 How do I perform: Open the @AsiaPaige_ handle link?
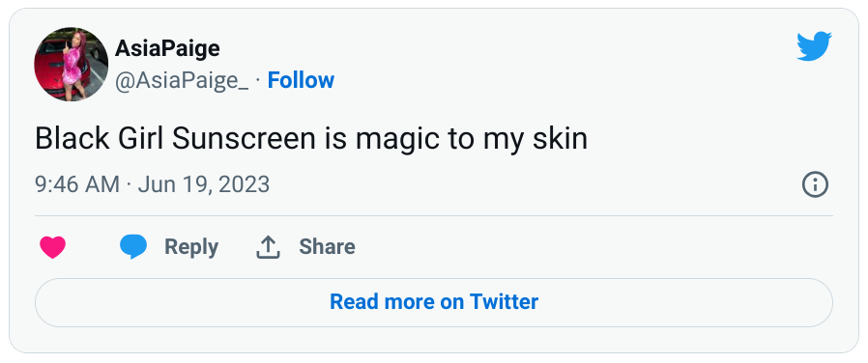(182, 81)
